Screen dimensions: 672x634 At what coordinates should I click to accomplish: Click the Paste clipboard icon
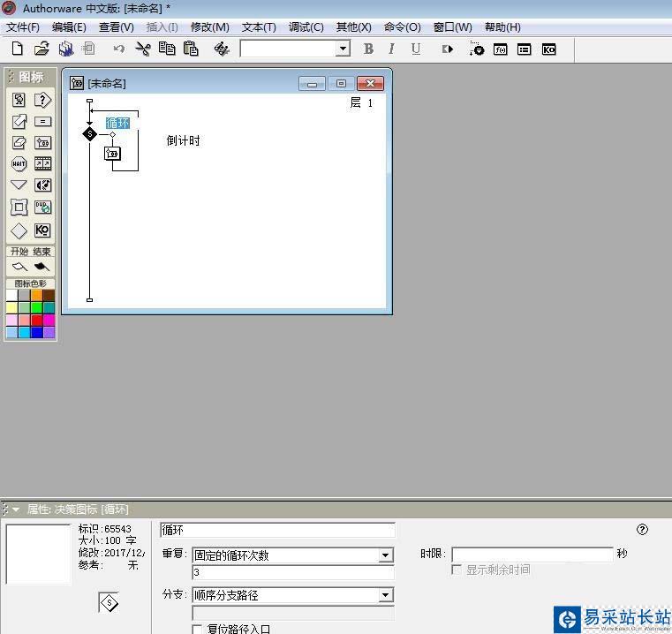click(x=191, y=49)
